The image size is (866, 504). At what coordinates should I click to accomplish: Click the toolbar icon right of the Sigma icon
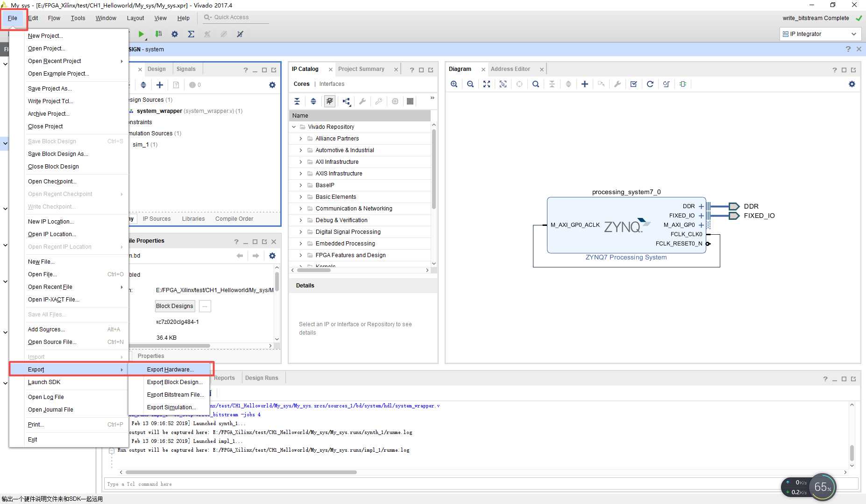(x=207, y=34)
